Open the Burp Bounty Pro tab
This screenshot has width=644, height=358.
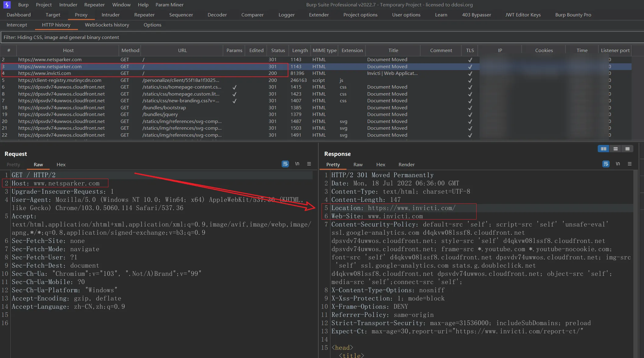click(573, 15)
